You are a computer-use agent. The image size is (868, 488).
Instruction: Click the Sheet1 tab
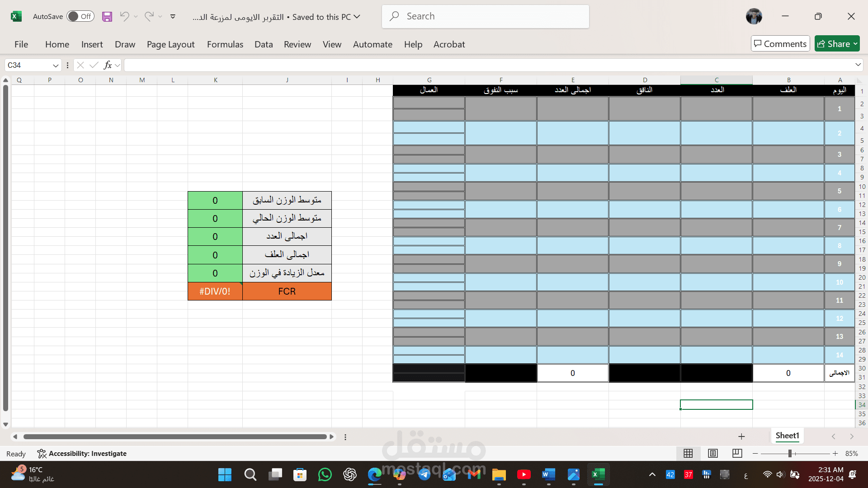pyautogui.click(x=787, y=436)
